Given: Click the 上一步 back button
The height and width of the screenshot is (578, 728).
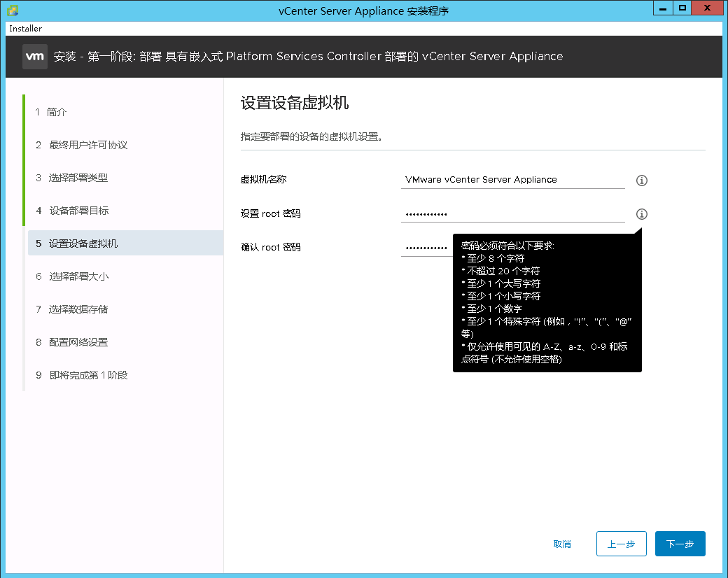Looking at the screenshot, I should tap(621, 544).
